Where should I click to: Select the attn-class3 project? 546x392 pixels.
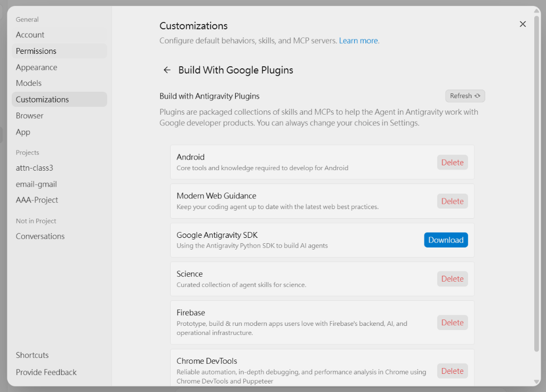[x=59, y=168]
